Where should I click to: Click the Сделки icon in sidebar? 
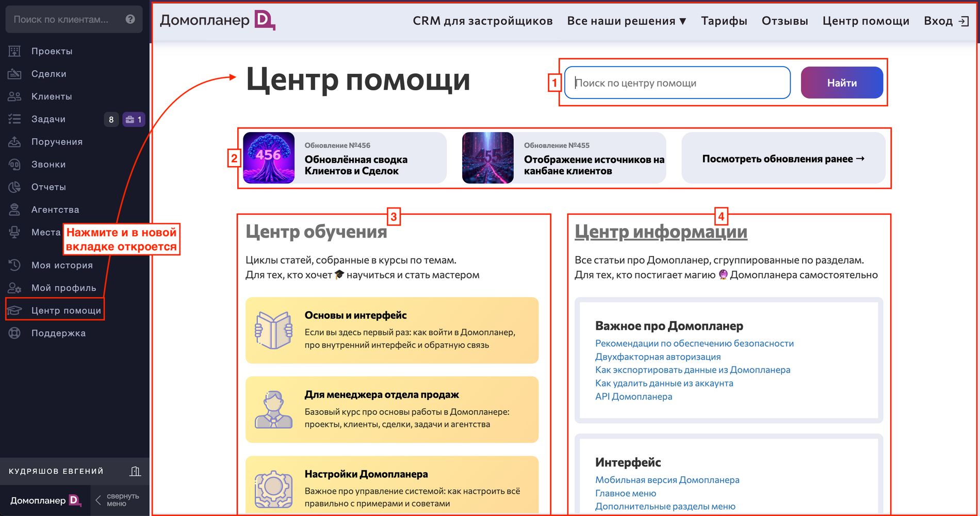click(x=14, y=74)
